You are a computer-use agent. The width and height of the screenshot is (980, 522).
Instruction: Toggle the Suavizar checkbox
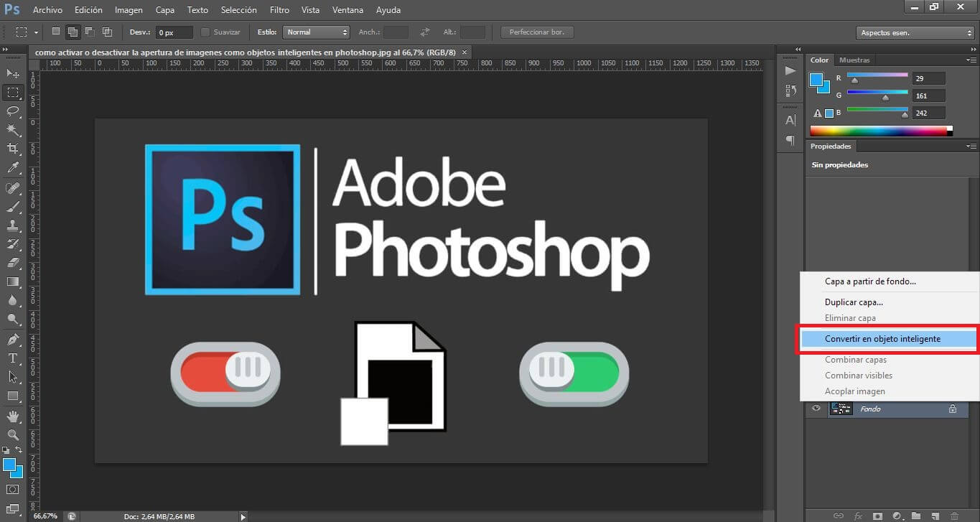205,32
